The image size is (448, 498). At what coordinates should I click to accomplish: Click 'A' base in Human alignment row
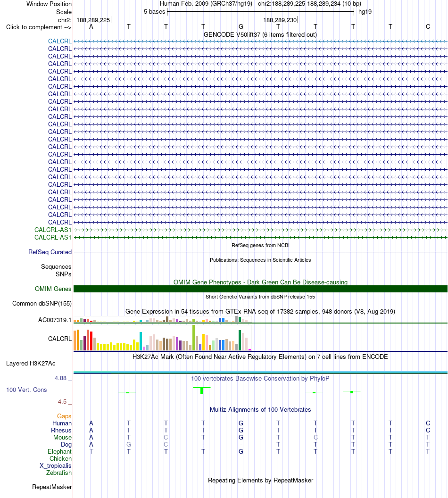point(91,423)
